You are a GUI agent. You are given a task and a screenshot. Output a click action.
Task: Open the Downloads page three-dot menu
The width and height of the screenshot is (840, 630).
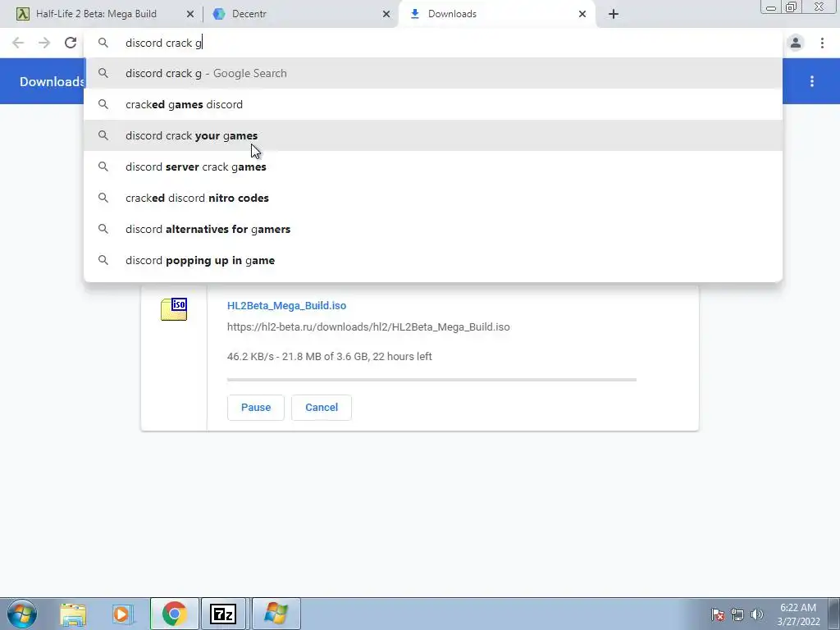[812, 81]
